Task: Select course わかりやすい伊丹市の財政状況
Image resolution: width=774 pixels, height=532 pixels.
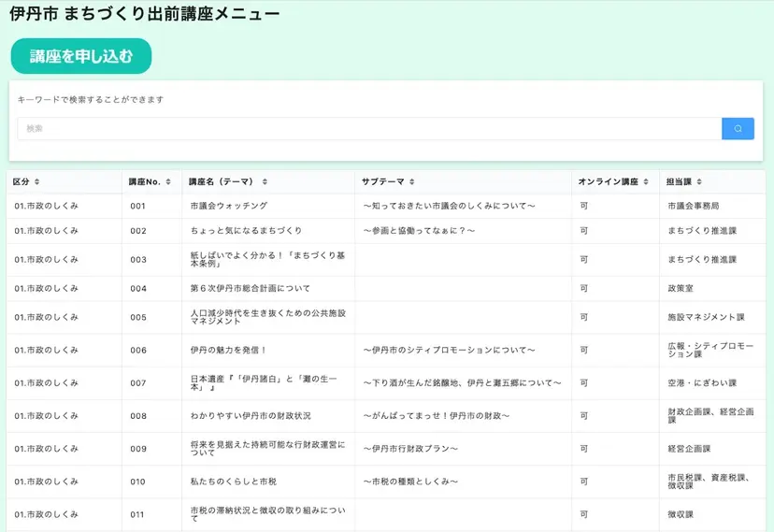Action: point(251,416)
